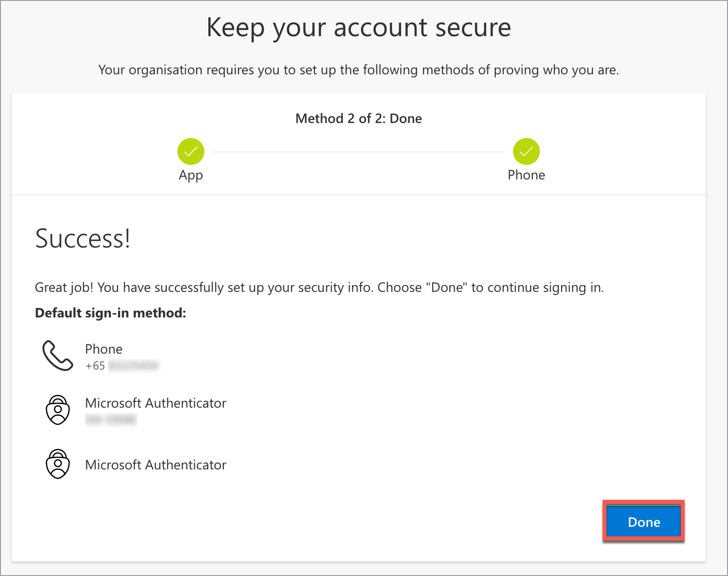Screen dimensions: 728x576
Task: Select the second Microsoft Authenticator text entry
Action: (x=155, y=465)
